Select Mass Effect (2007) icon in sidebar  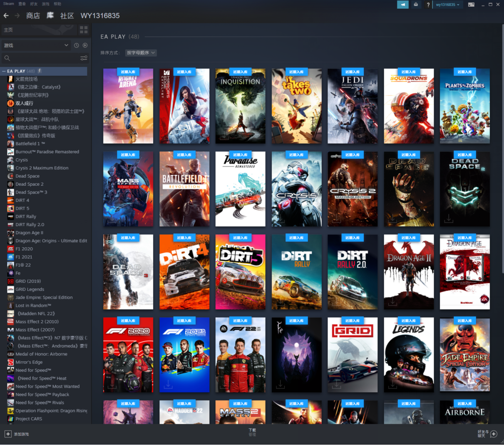pos(10,330)
